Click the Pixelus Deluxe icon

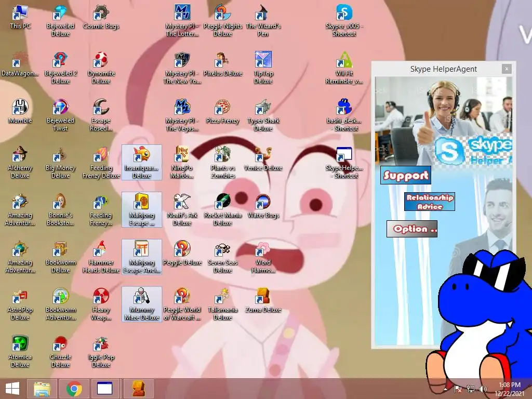tap(222, 64)
